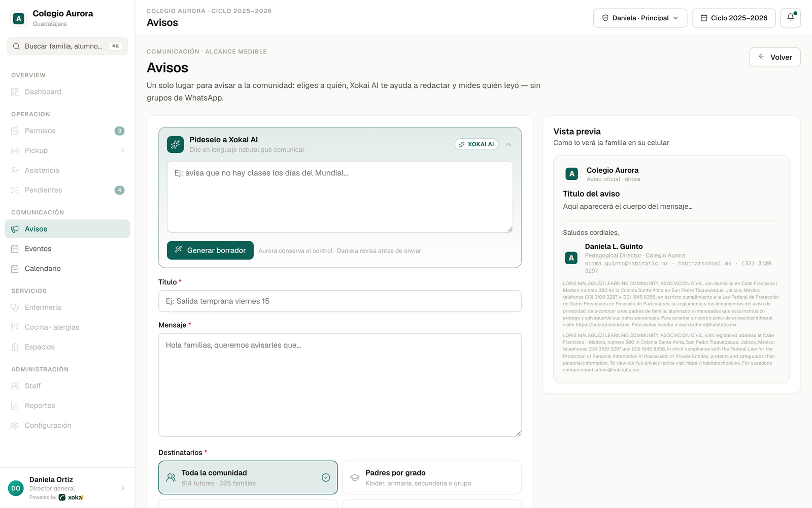Screen dimensions: 812x508
Task: Expand the Daniela Ortiz profile chevron
Action: tap(123, 488)
